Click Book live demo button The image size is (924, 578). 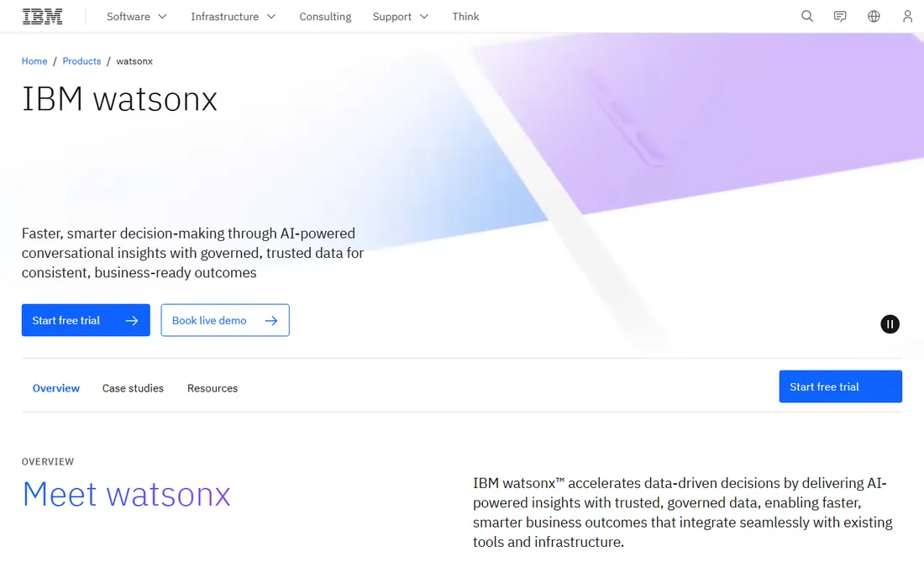click(x=225, y=321)
